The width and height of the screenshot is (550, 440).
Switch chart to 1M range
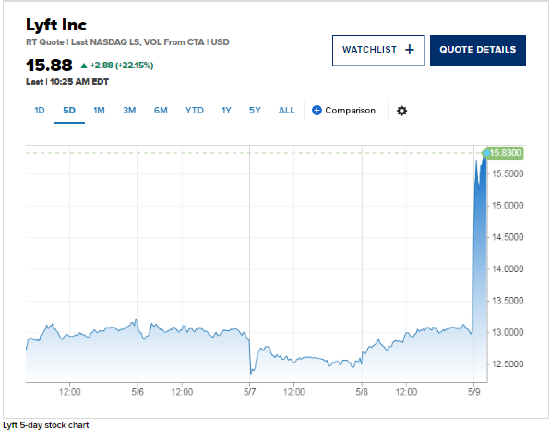tap(99, 111)
